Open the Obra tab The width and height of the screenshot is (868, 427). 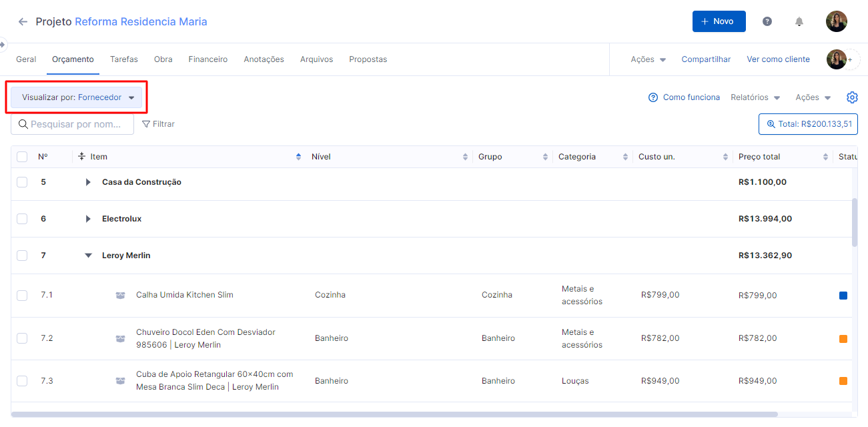[163, 59]
